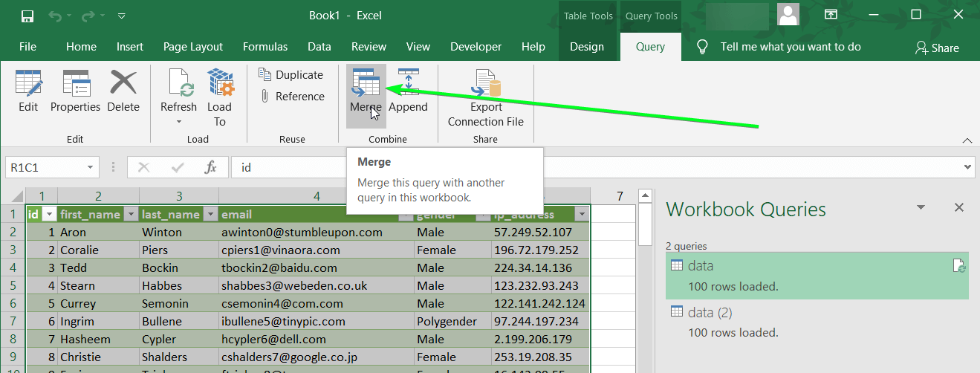Click Reference in Reuse group
This screenshot has height=373, width=980.
[291, 96]
